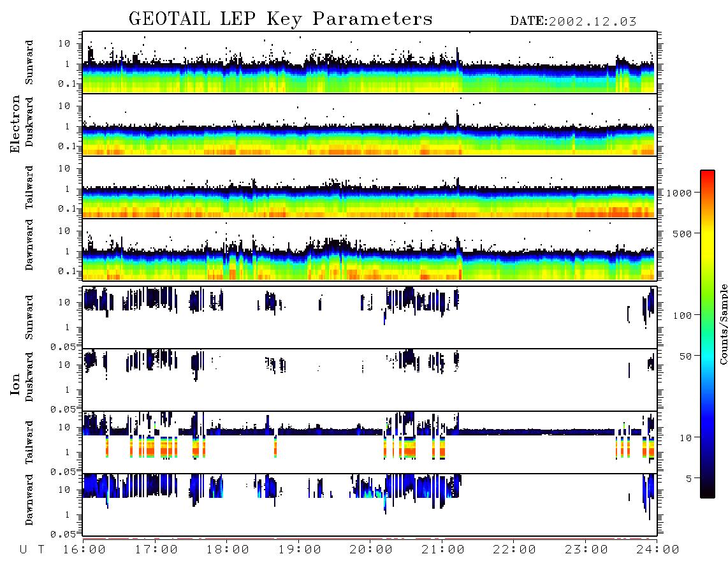Click the 17:00 time tick label
The image size is (728, 561).
pyautogui.click(x=156, y=550)
